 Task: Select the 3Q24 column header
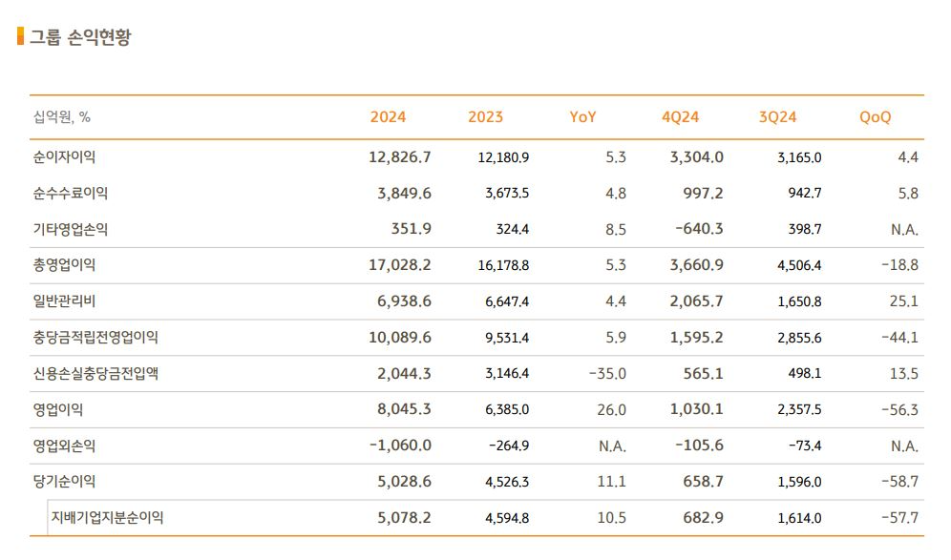[x=777, y=117]
